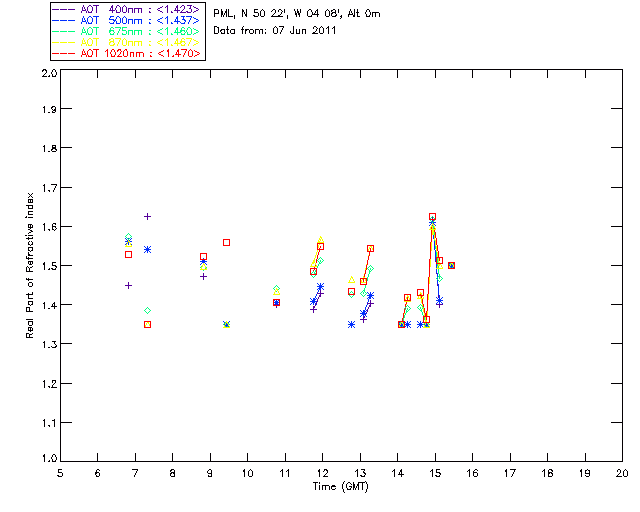The image size is (640, 512).
Task: Click the x-axis tick label 19
Action: pyautogui.click(x=585, y=473)
